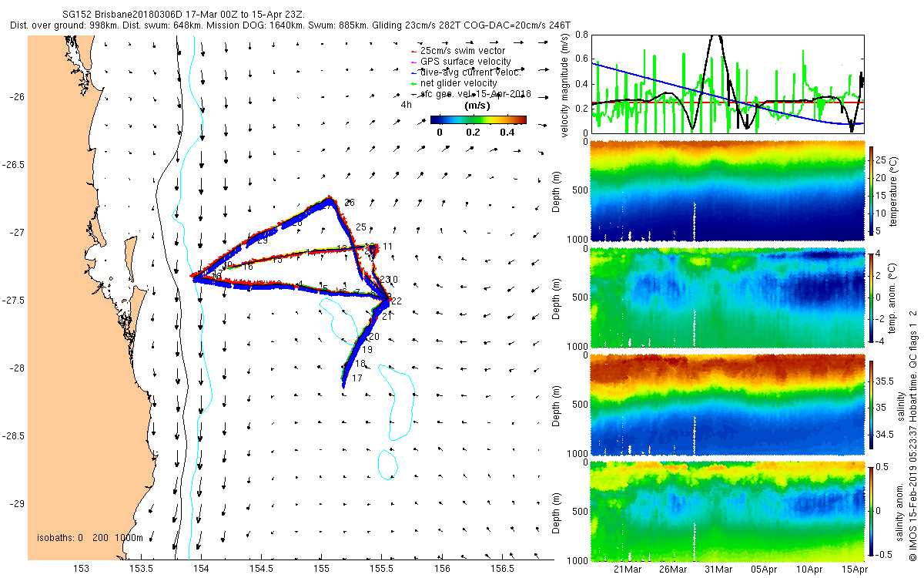This screenshot has height=578, width=924.
Task: Click the velocity (m/s) colorbar legend
Action: pos(478,119)
